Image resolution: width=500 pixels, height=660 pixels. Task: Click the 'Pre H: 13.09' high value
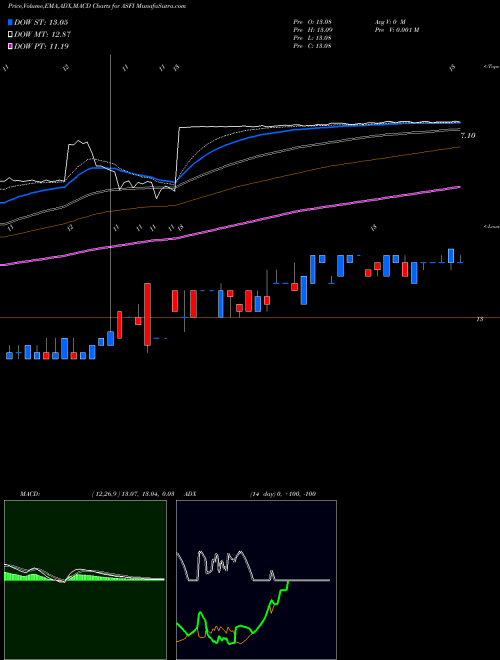[312, 29]
